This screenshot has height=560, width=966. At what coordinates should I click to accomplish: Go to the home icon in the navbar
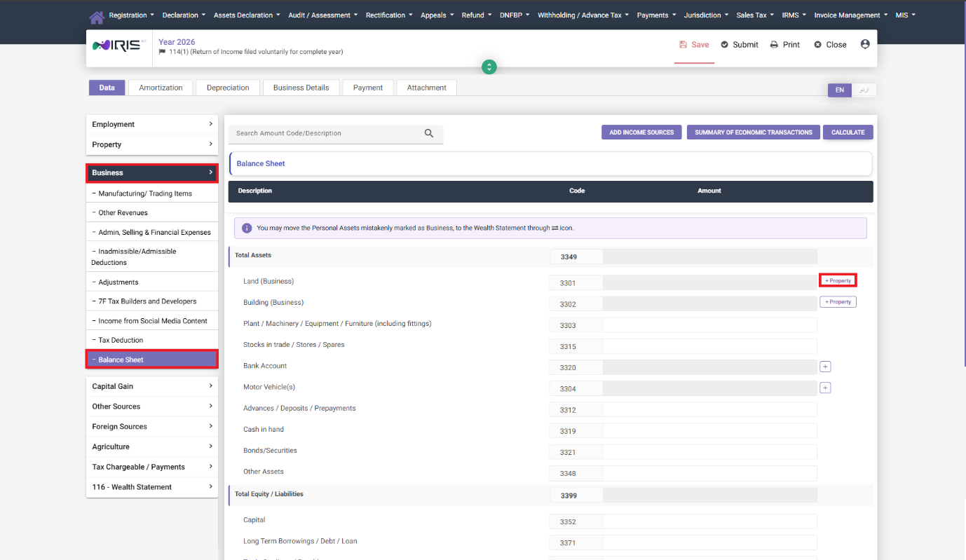[97, 16]
